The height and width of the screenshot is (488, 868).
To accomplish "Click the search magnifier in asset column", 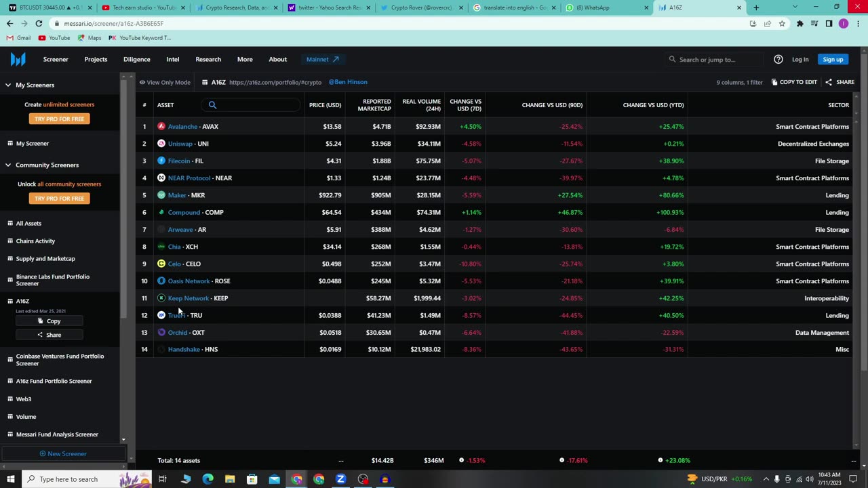I will [212, 105].
